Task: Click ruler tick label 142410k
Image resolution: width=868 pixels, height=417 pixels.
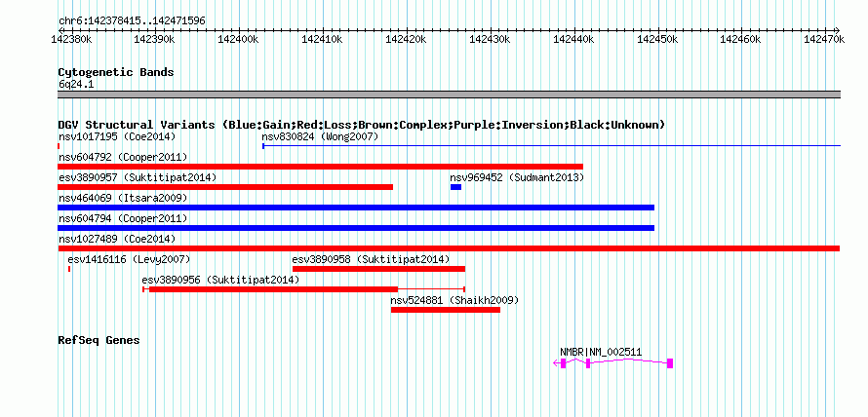Action: tap(322, 39)
